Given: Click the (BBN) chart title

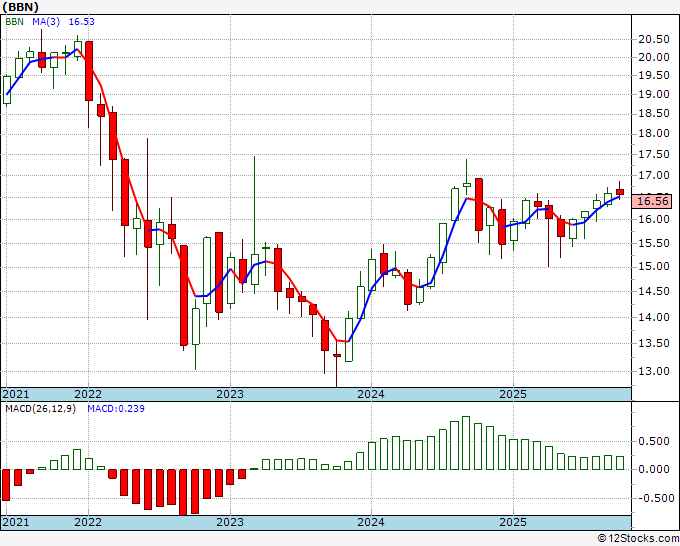Looking at the screenshot, I should coord(20,7).
